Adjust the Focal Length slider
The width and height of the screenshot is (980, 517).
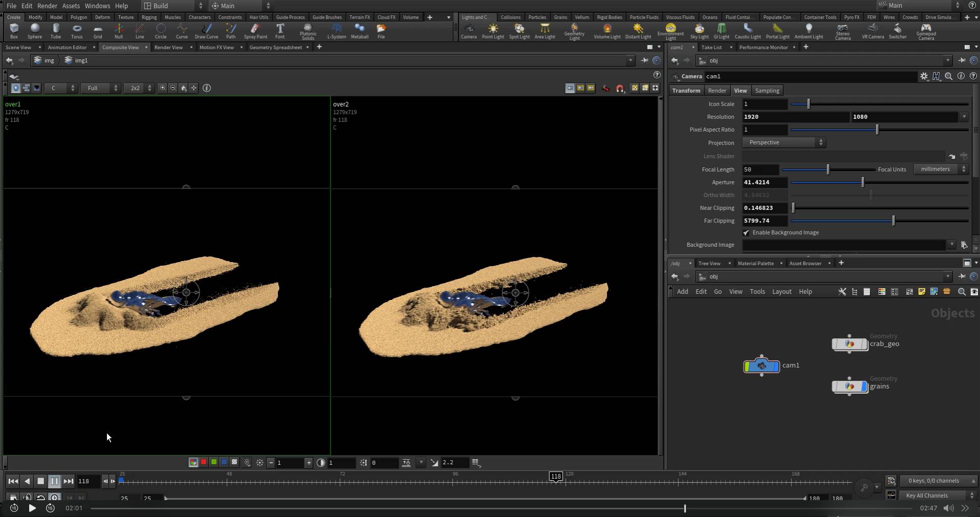point(828,169)
